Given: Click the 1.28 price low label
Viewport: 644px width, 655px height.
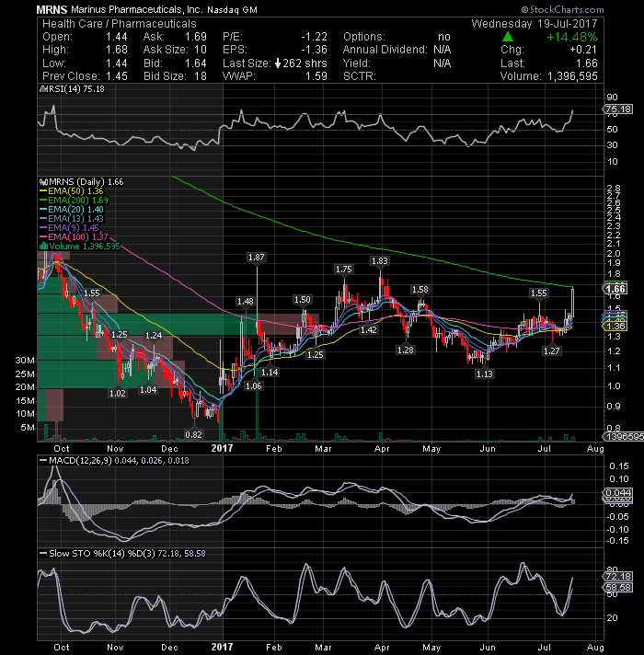Looking at the screenshot, I should coord(405,350).
